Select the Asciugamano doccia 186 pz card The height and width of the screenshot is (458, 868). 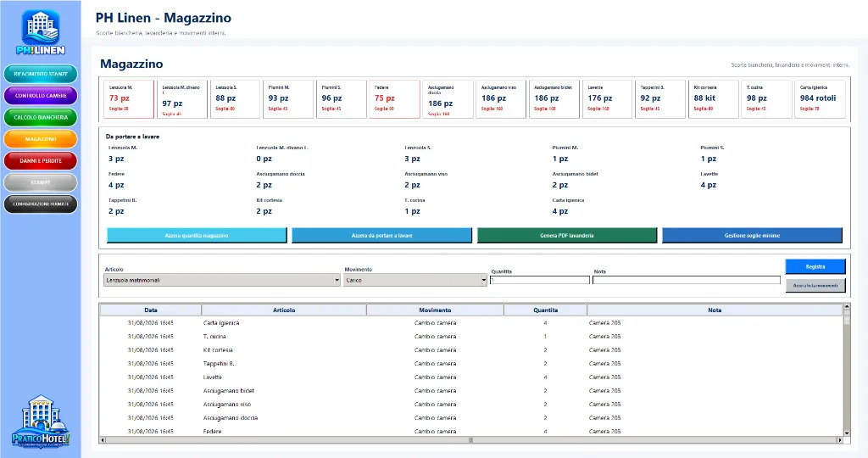(x=448, y=99)
